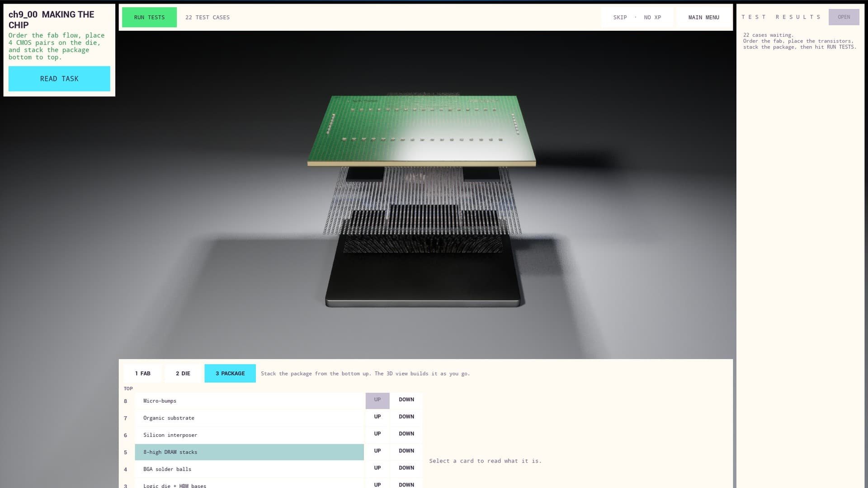Move BGA solder balls up

[377, 468]
